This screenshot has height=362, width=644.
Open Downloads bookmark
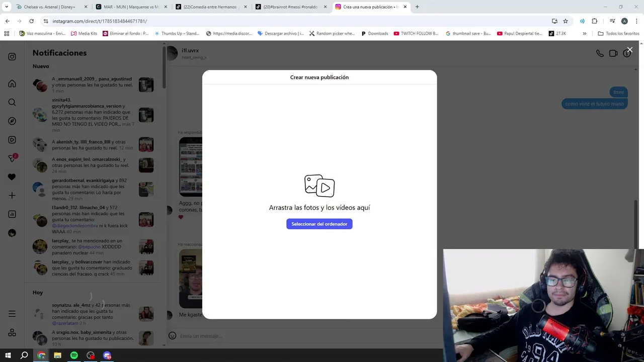click(x=374, y=34)
